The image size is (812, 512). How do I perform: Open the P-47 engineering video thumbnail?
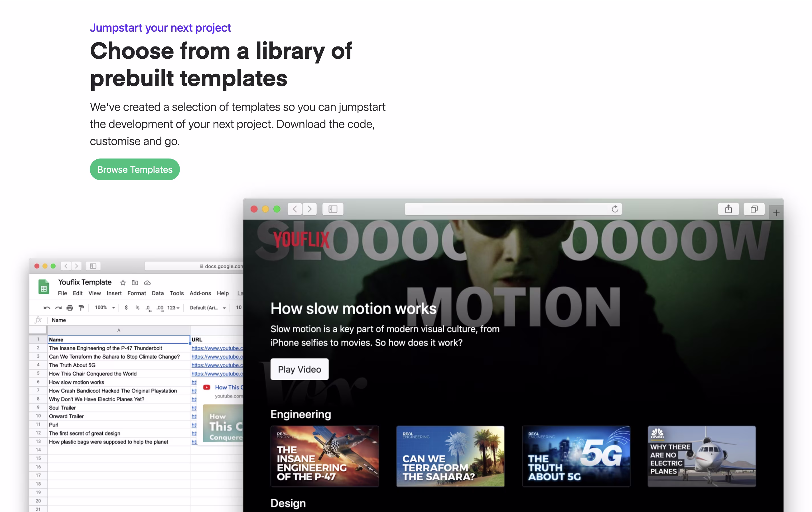coord(325,456)
